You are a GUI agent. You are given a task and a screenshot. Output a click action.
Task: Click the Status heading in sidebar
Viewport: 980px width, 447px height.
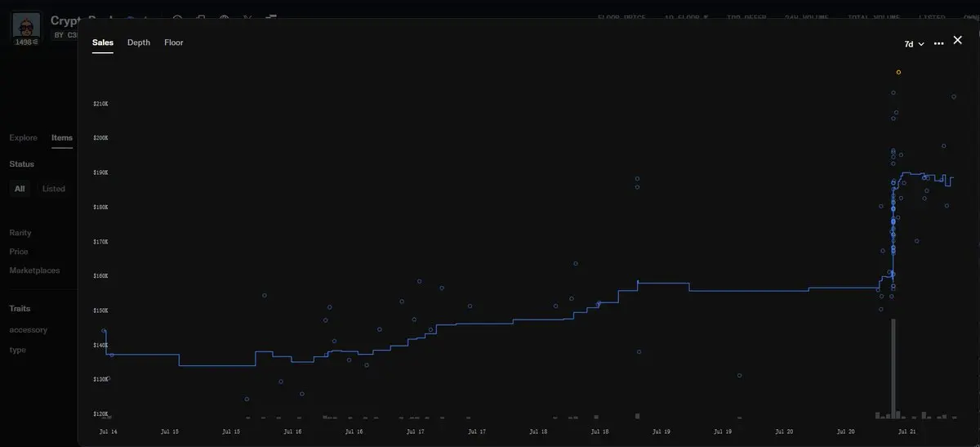tap(22, 164)
